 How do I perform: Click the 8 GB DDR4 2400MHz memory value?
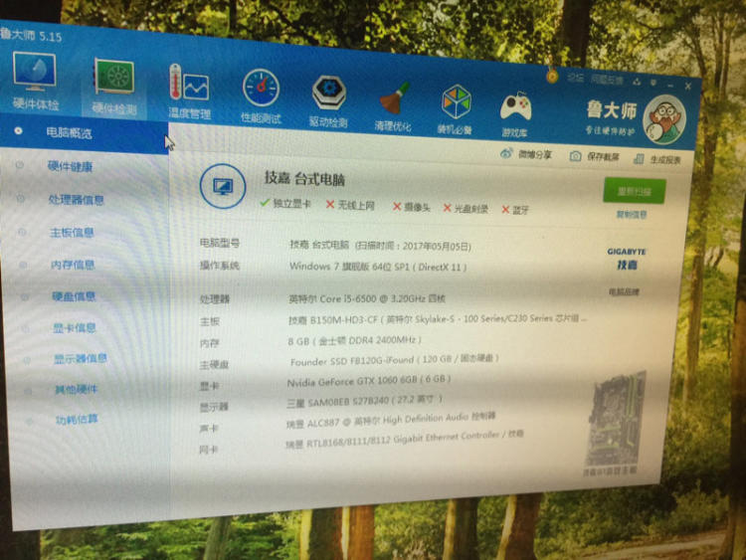[x=355, y=340]
